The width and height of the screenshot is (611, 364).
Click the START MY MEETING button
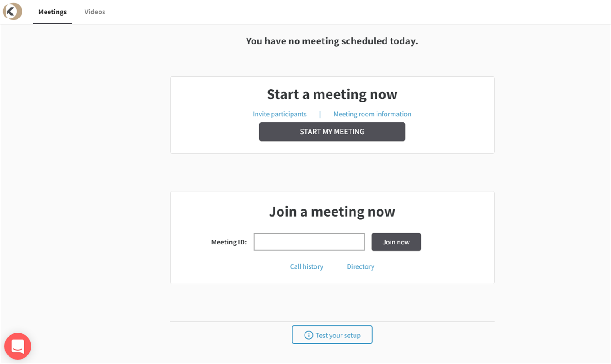tap(332, 132)
